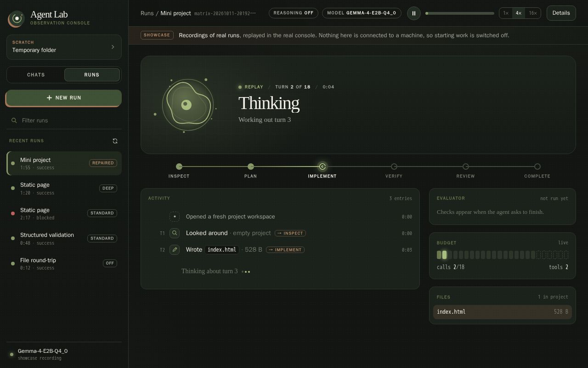Jump to the Implement stage marker
The image size is (588, 368).
(x=322, y=167)
